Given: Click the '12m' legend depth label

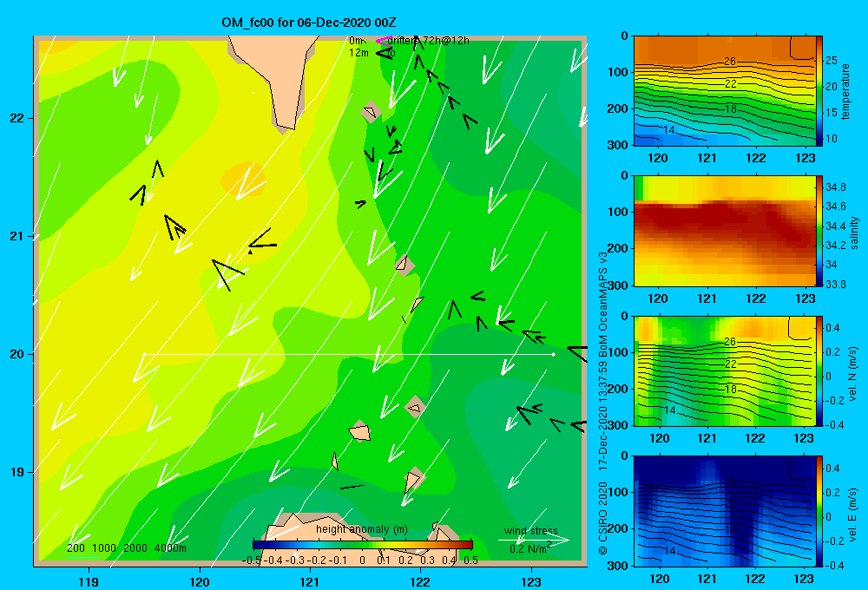Looking at the screenshot, I should coord(358,53).
